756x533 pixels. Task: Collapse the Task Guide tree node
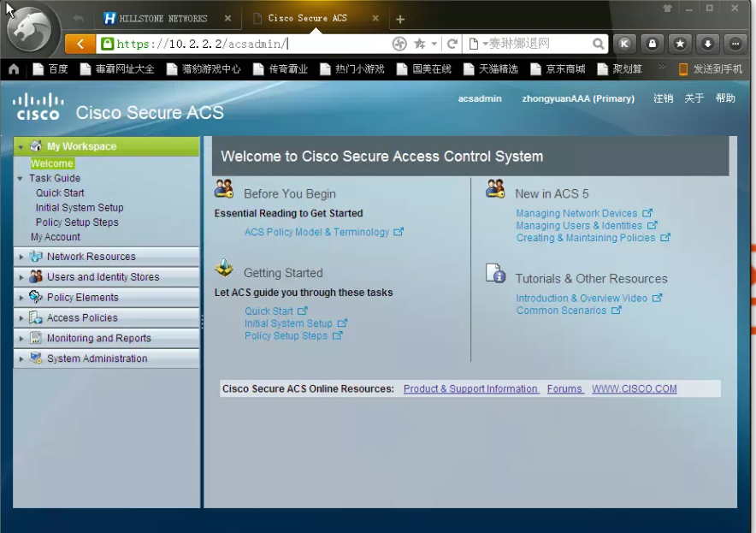click(21, 179)
